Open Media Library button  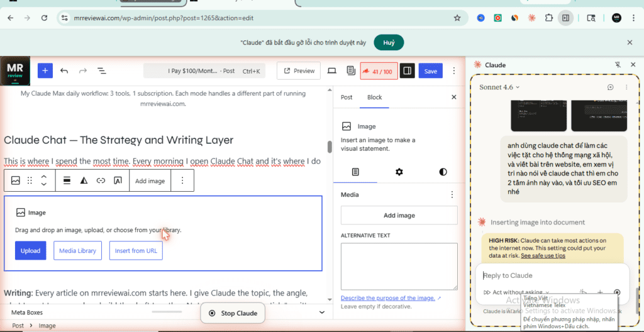tap(77, 251)
